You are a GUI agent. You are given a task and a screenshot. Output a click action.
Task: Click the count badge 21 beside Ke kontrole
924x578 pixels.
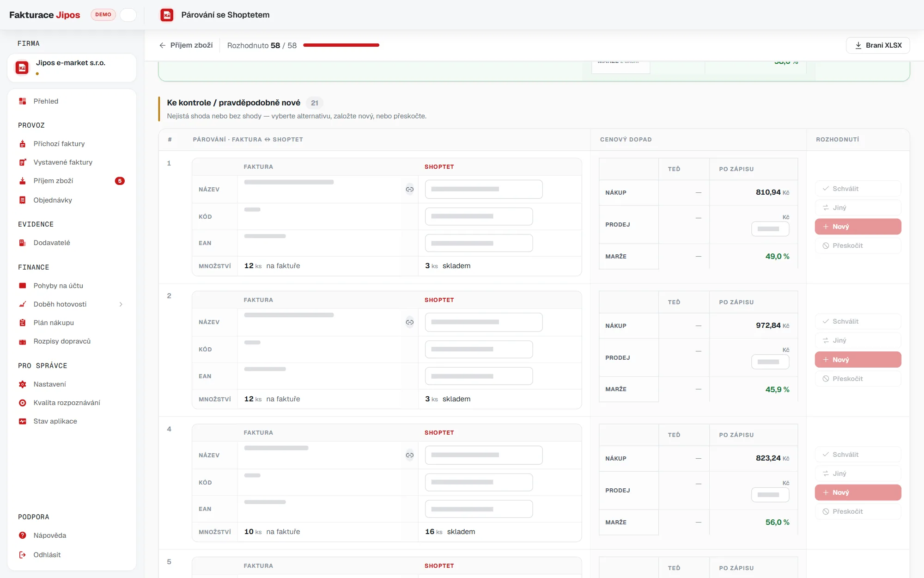(x=315, y=103)
